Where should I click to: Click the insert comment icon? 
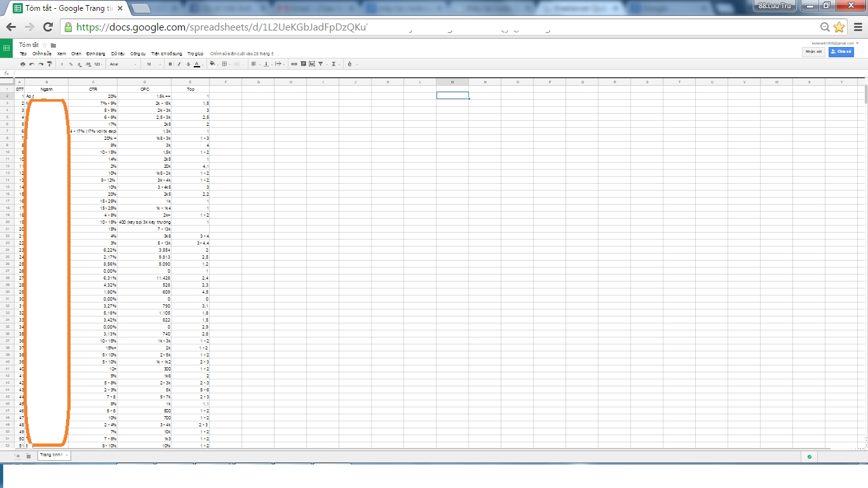pyautogui.click(x=303, y=64)
